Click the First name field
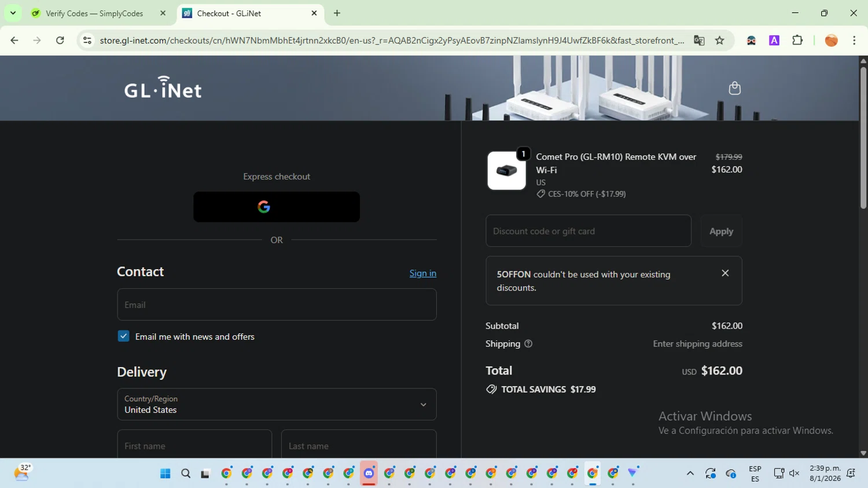This screenshot has width=868, height=488. (194, 444)
